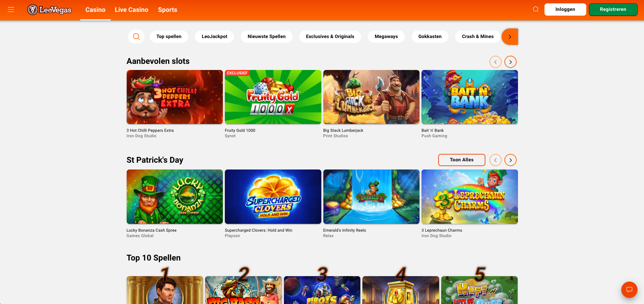The width and height of the screenshot is (644, 304).
Task: Click 'Supercharged Clovers: Hold and Win' title text
Action: 258,230
